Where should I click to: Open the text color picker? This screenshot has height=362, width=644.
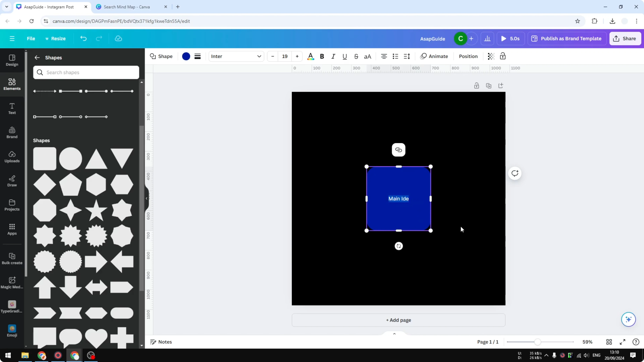[310, 56]
